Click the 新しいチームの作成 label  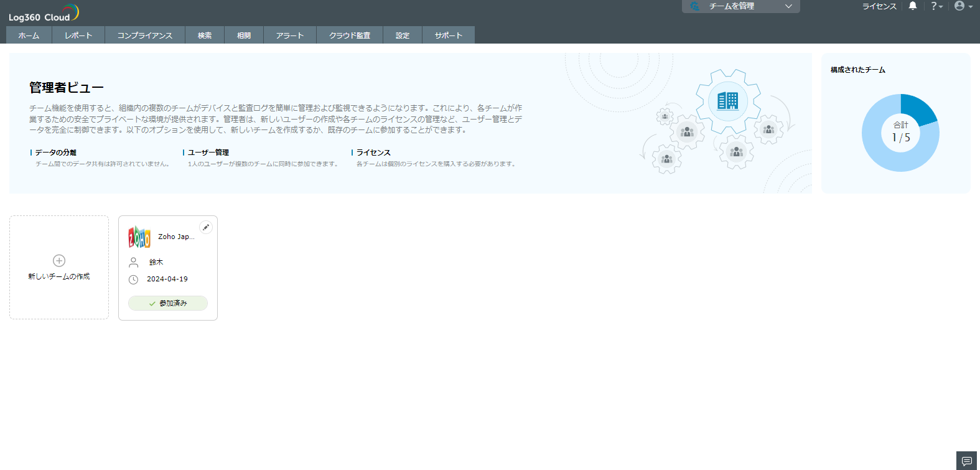coord(59,276)
